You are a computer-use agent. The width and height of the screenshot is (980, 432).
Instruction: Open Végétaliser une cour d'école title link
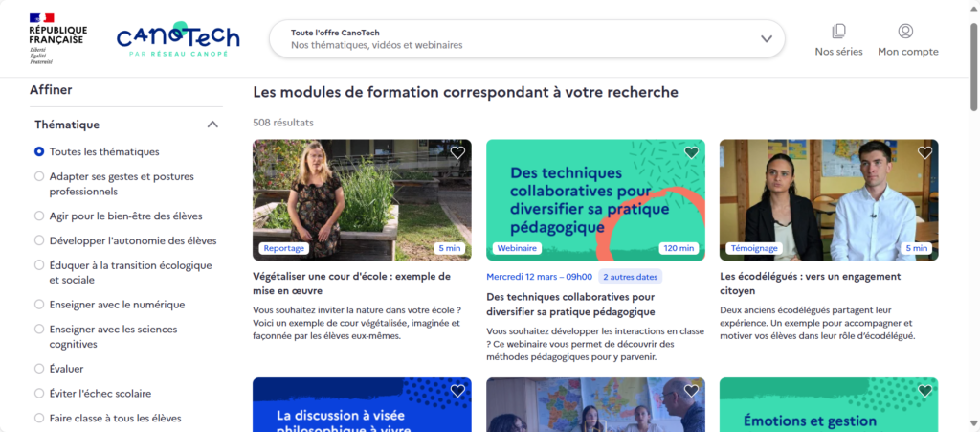pyautogui.click(x=352, y=284)
